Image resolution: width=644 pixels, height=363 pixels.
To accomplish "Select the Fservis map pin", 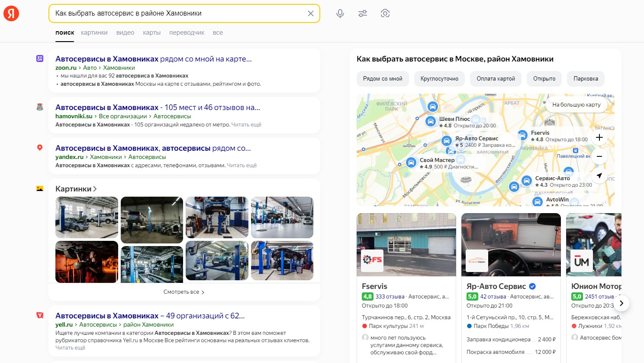I will pyautogui.click(x=522, y=136).
